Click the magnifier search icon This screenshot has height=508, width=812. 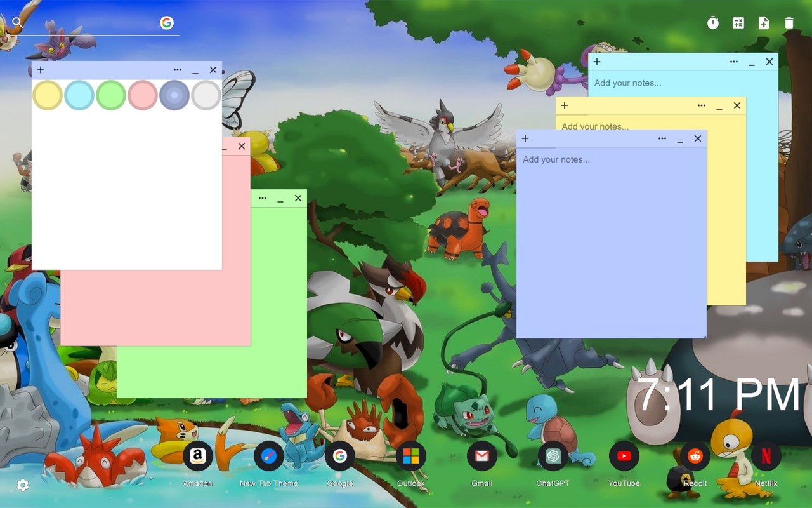point(17,23)
